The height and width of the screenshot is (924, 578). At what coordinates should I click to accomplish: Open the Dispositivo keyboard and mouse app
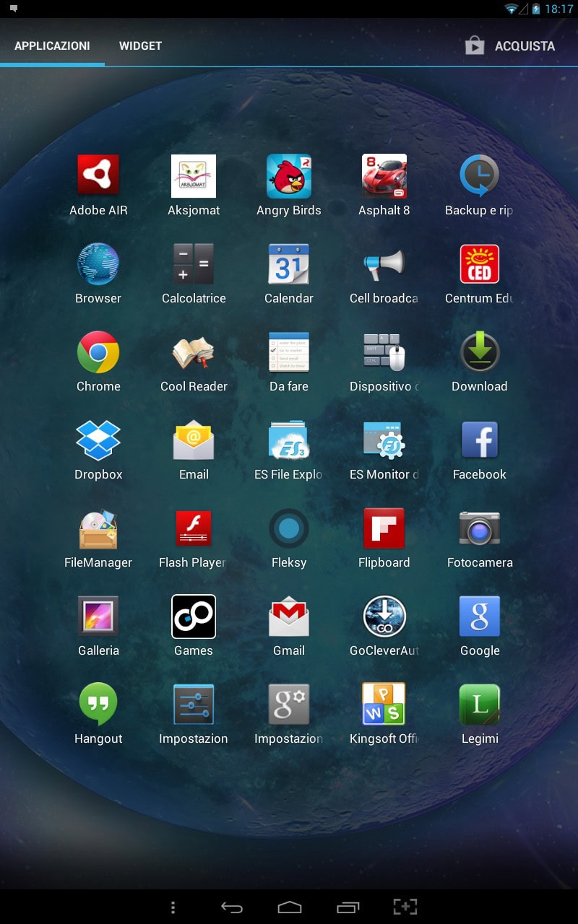coord(384,352)
